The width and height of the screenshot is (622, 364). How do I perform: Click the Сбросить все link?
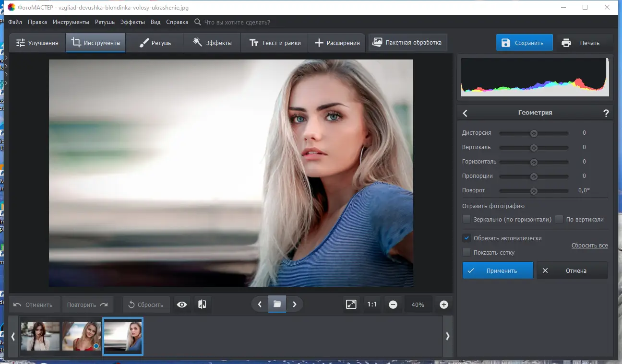pyautogui.click(x=589, y=246)
